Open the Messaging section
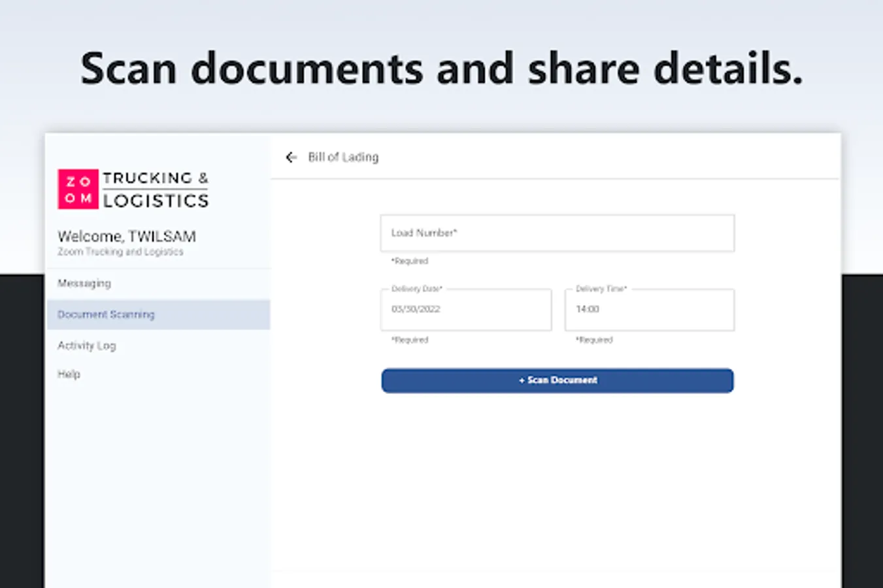Screen dimensions: 883x588 [x=84, y=283]
